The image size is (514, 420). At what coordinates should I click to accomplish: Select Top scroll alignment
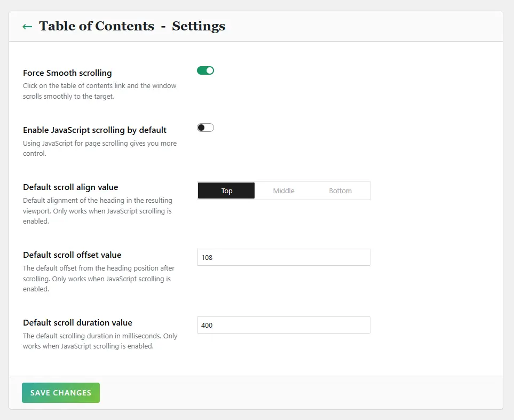[226, 191]
